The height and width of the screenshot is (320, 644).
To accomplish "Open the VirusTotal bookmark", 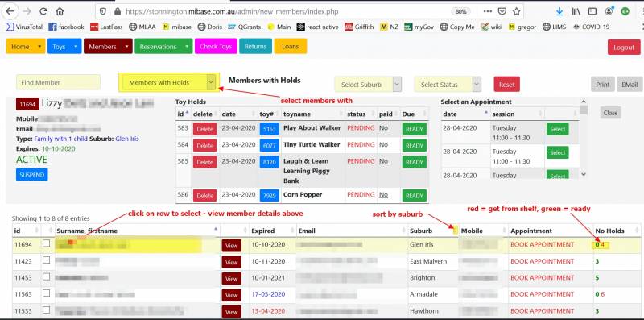I will coord(24,27).
